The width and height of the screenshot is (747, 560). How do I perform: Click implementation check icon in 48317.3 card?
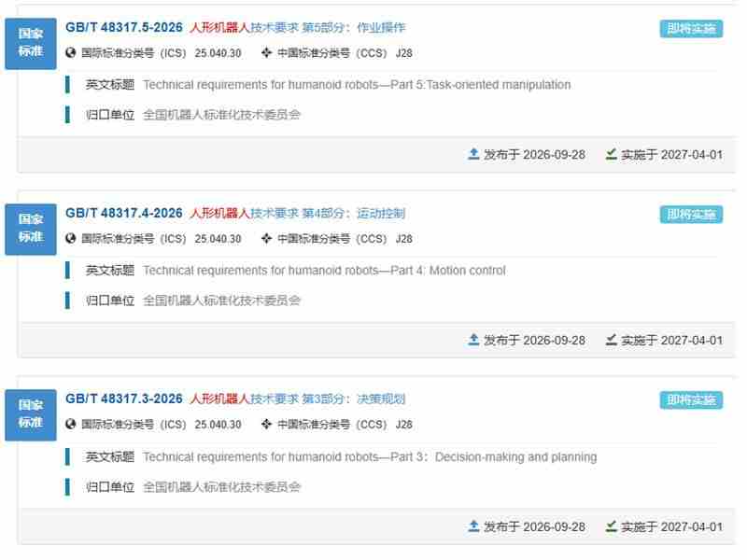pyautogui.click(x=612, y=525)
